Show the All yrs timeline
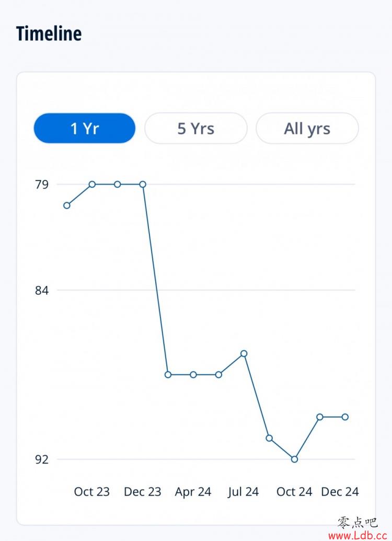Viewport: 392px width, 541px height. coord(307,128)
